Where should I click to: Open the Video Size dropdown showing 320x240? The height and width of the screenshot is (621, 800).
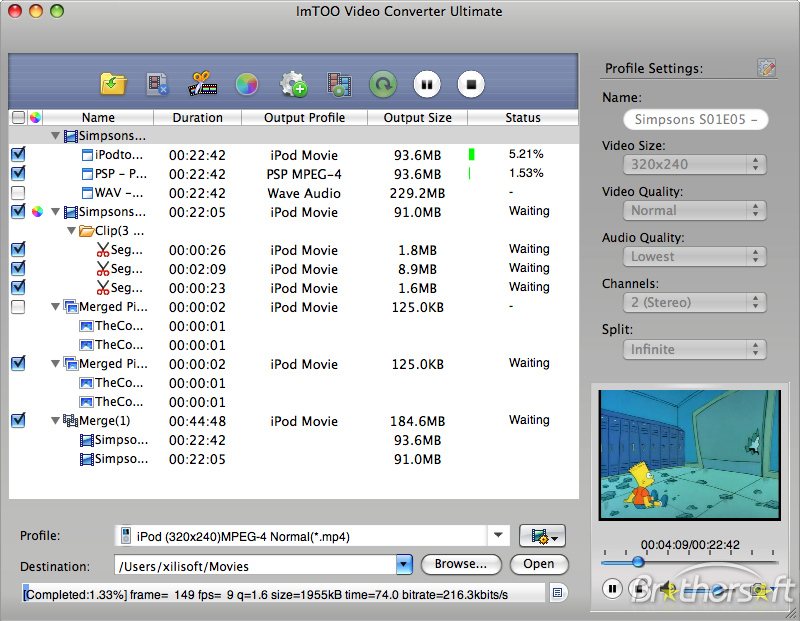pos(694,164)
